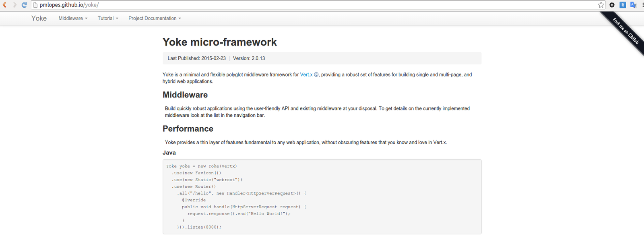The image size is (644, 238).
Task: Click the code line "Yoke yoke = new Yoke(vertx)"
Action: point(202,166)
